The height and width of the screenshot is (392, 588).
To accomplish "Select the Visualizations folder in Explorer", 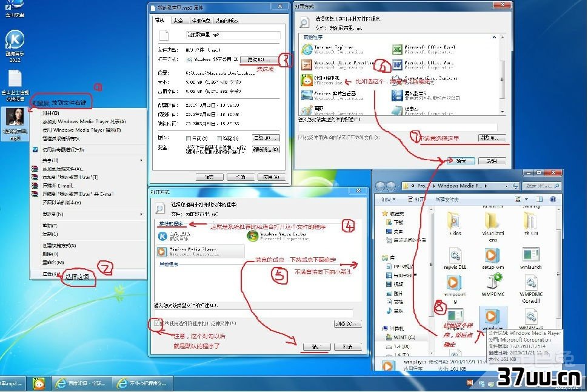I will tap(493, 227).
